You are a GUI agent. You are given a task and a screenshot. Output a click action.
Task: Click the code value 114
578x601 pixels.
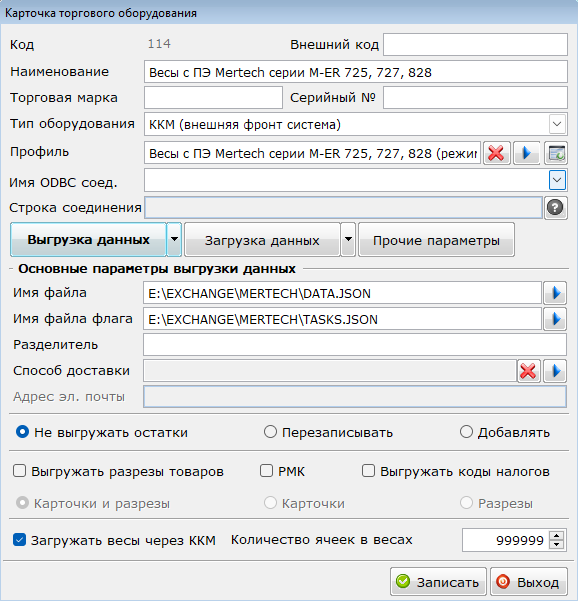[159, 44]
